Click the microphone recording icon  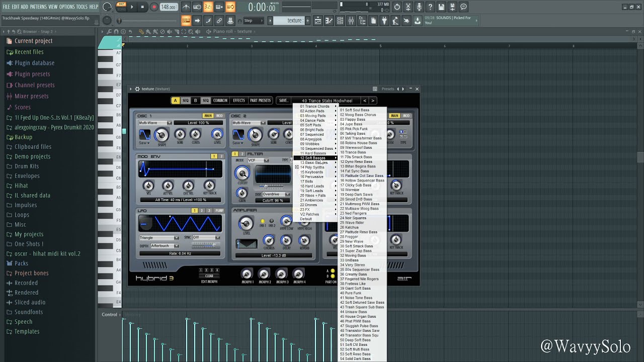tap(419, 7)
